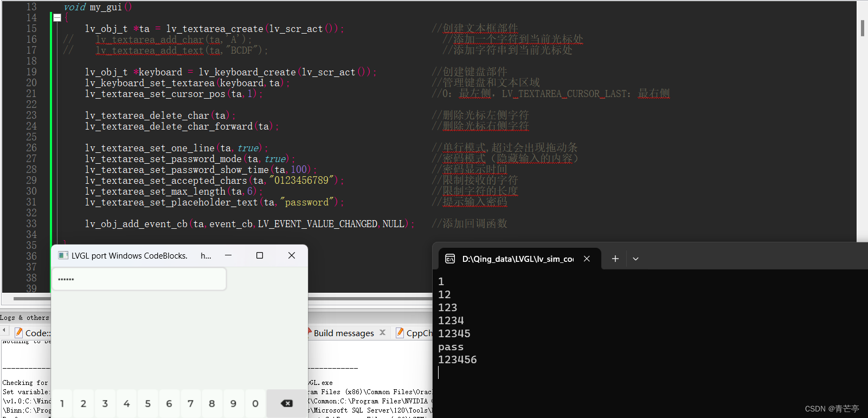Click on lv_keyboard_create in line 19

click(x=247, y=72)
